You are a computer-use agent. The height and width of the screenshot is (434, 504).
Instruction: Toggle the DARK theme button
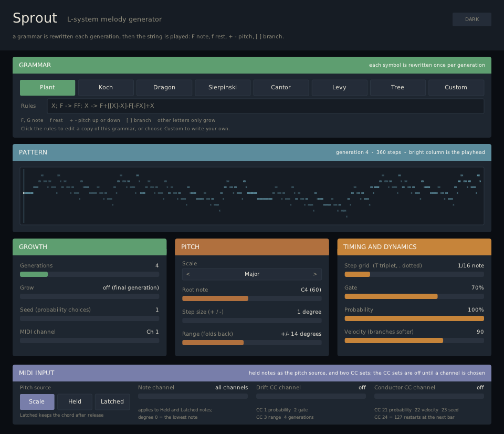click(x=471, y=19)
